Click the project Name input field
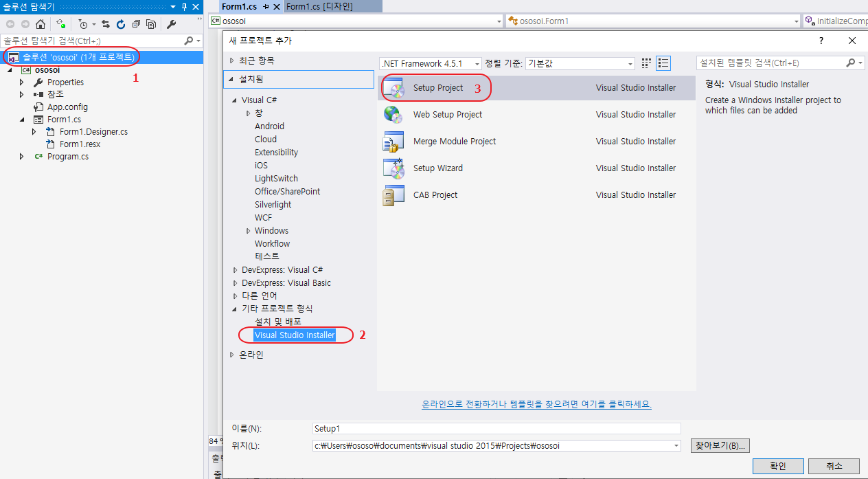868x479 pixels. (x=496, y=428)
